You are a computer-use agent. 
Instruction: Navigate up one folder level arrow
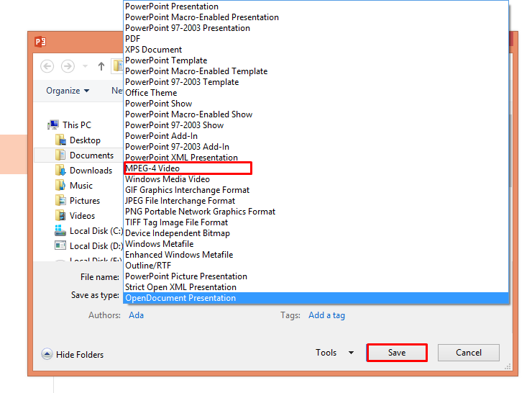click(101, 66)
